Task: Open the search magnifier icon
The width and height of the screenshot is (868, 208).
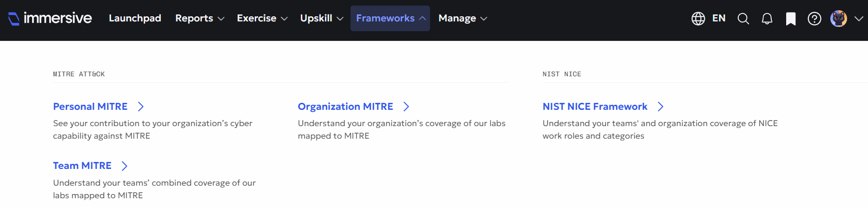Action: (743, 19)
